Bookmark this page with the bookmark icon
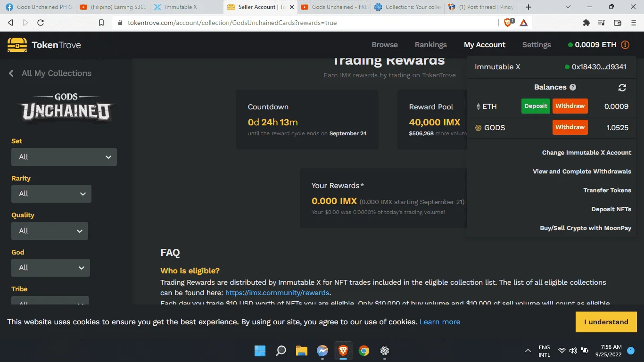Screen dimensions: 644x362 point(101,23)
